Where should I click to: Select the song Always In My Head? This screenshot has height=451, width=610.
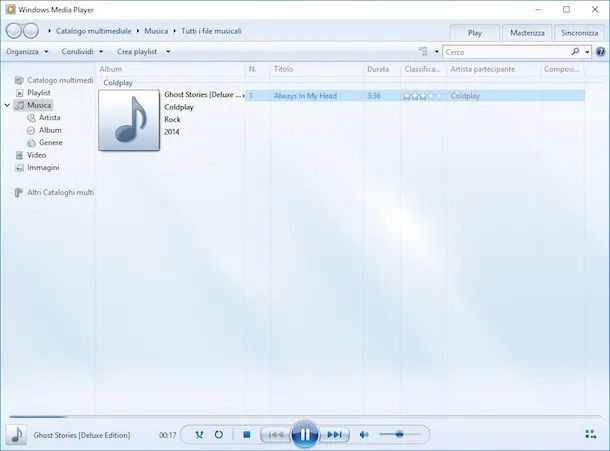click(305, 96)
